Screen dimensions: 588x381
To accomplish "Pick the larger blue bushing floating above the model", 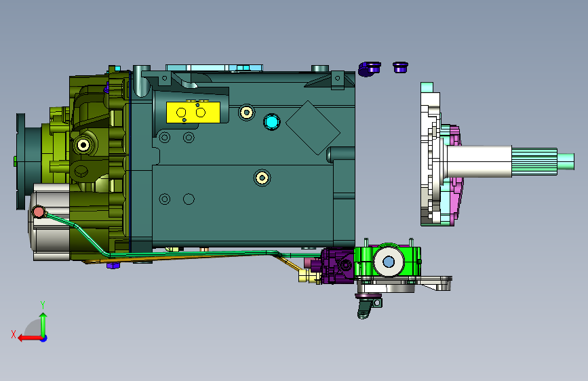I will click(369, 68).
